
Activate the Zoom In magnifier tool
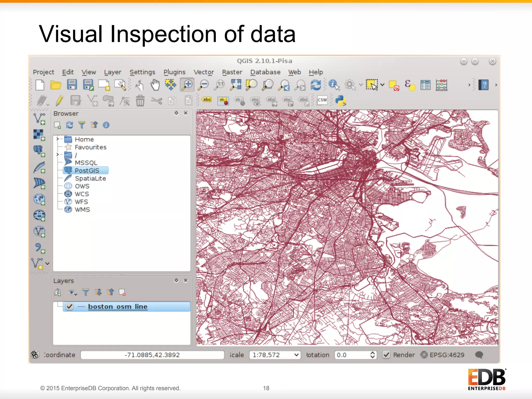click(x=187, y=85)
